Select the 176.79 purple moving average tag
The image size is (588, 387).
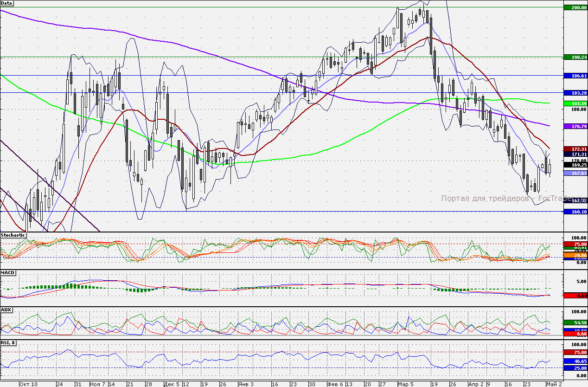[x=575, y=126]
